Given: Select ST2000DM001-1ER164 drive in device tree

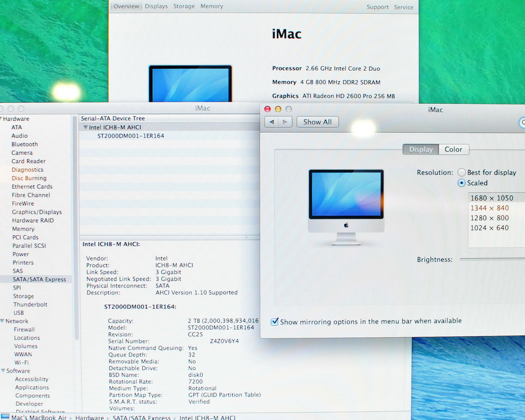Looking at the screenshot, I should (x=131, y=135).
